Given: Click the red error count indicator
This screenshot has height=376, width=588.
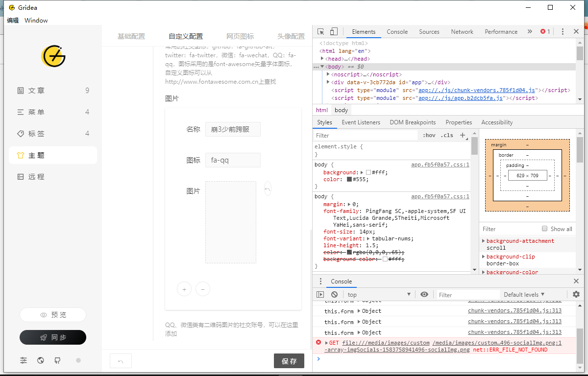Looking at the screenshot, I should [x=545, y=31].
